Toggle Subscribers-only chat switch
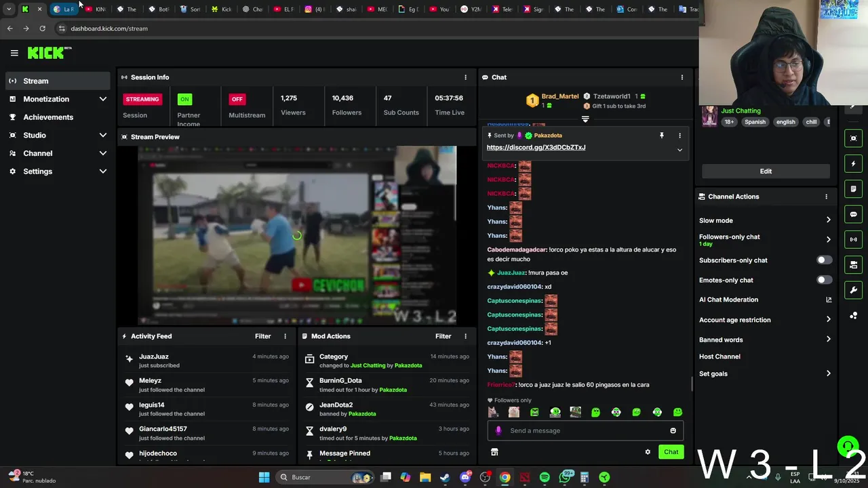This screenshot has height=488, width=868. click(824, 260)
